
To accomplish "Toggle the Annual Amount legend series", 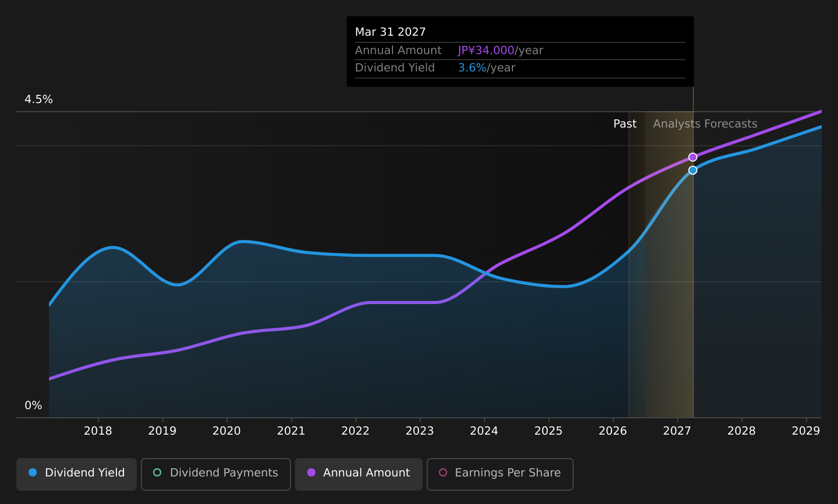I will click(359, 474).
